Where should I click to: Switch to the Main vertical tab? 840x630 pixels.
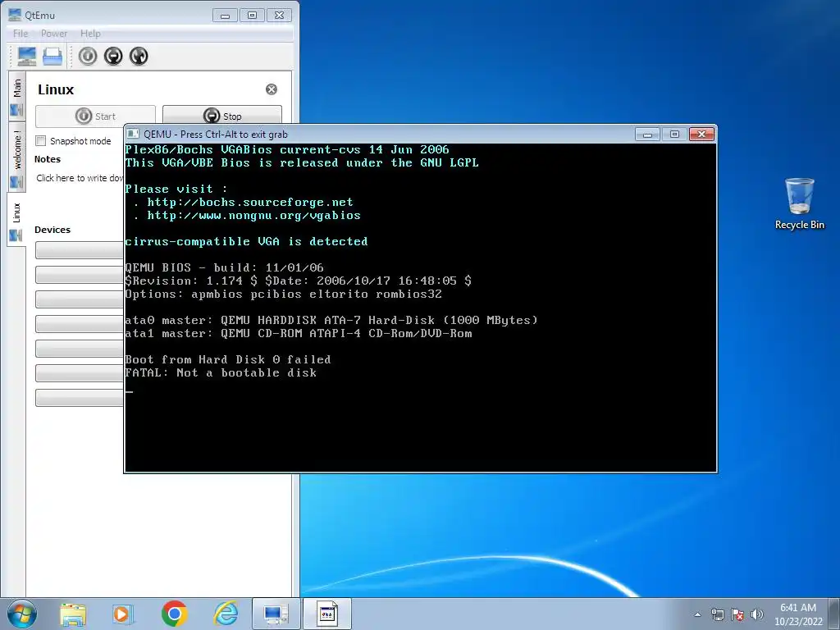pyautogui.click(x=16, y=95)
